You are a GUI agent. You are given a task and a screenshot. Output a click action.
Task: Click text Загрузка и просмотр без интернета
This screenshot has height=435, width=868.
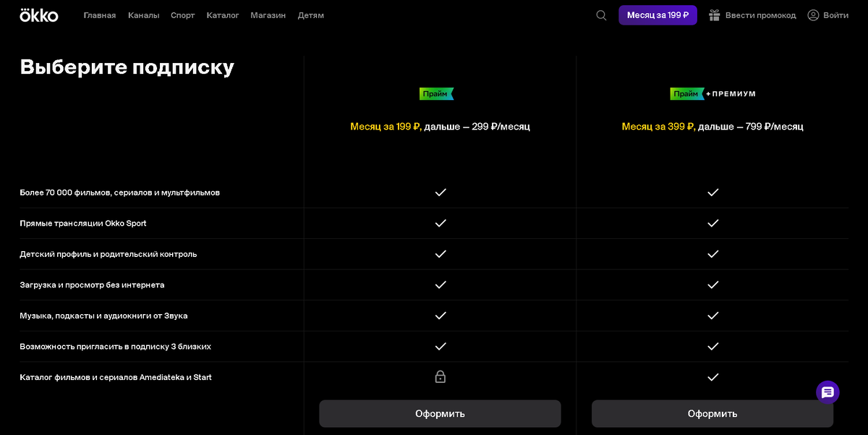[92, 284]
